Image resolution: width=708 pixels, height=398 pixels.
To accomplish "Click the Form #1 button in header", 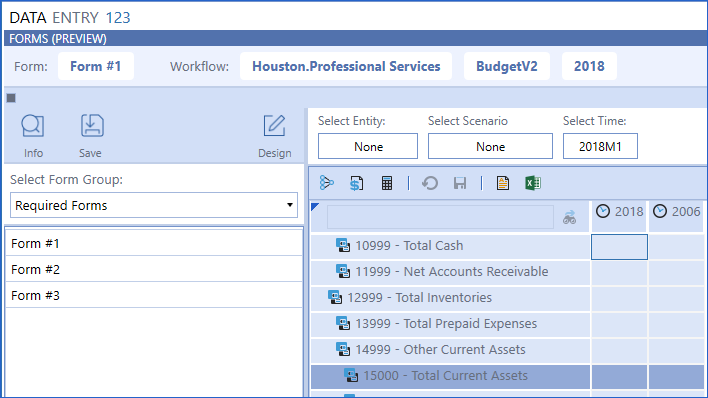I will (x=96, y=66).
